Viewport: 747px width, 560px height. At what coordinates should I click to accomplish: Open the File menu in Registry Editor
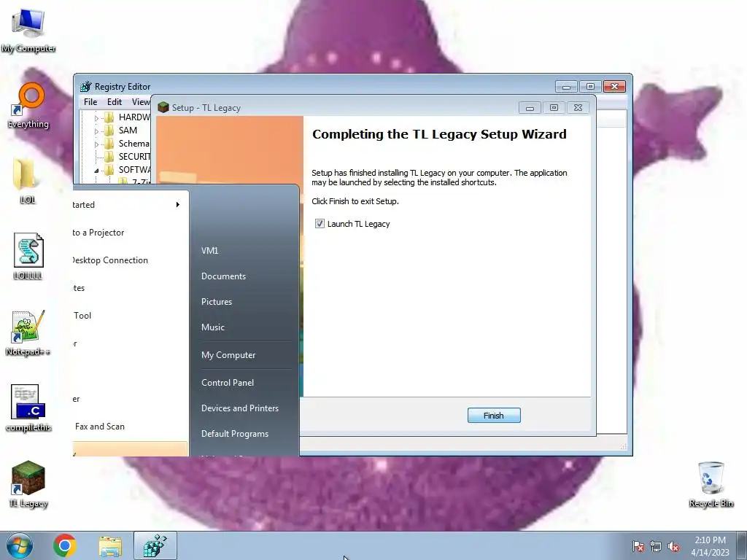point(90,102)
